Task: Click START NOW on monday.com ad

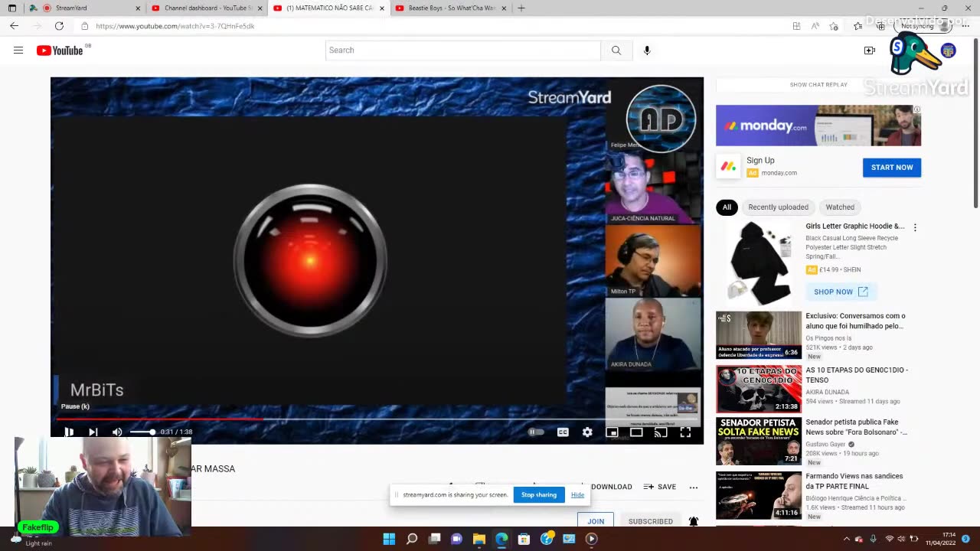Action: point(892,168)
